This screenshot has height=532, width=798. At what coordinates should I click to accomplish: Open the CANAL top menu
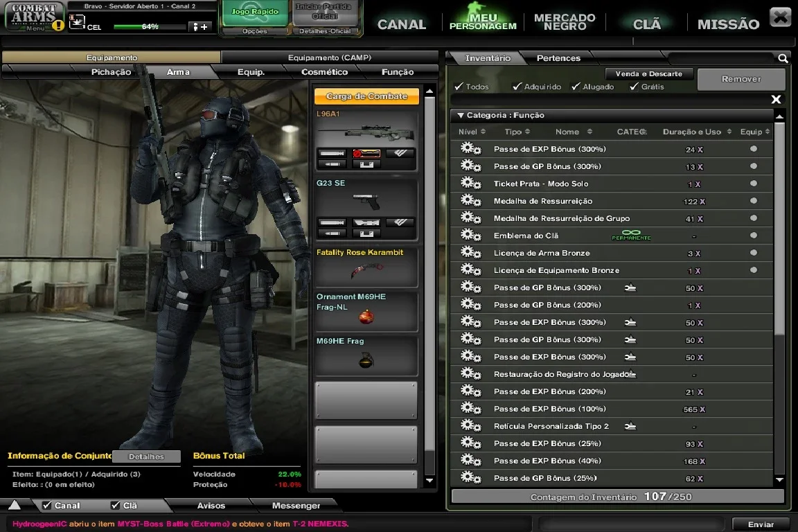(402, 24)
